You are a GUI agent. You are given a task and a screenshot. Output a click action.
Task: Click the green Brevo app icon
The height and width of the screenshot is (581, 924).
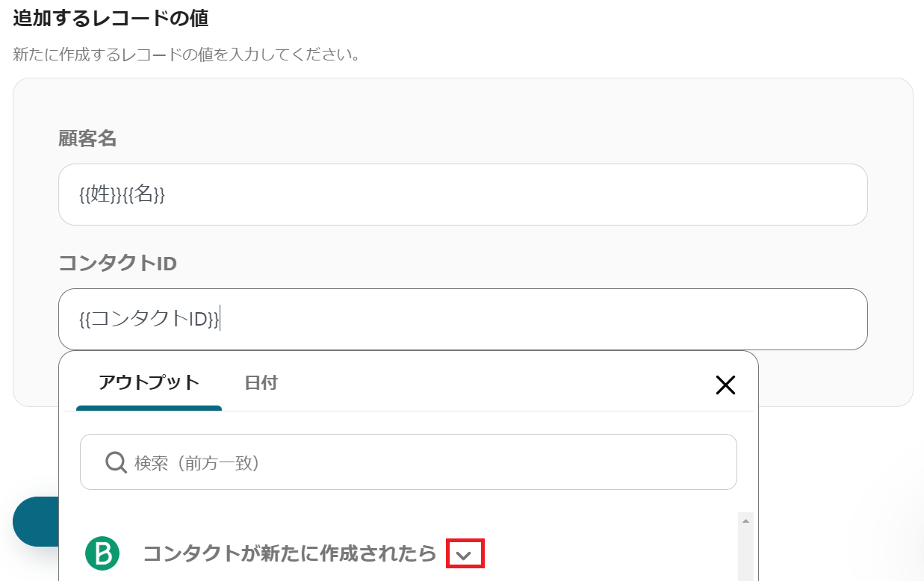click(x=102, y=553)
